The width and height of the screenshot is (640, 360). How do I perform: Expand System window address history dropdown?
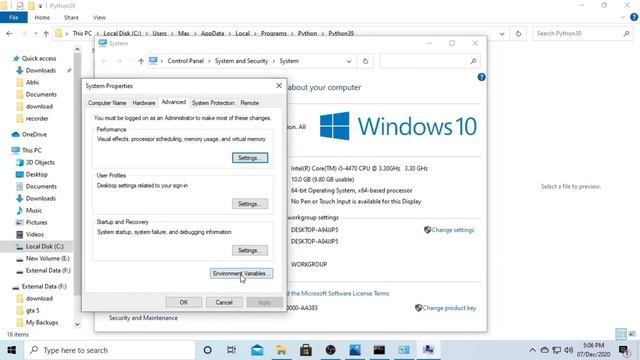349,61
